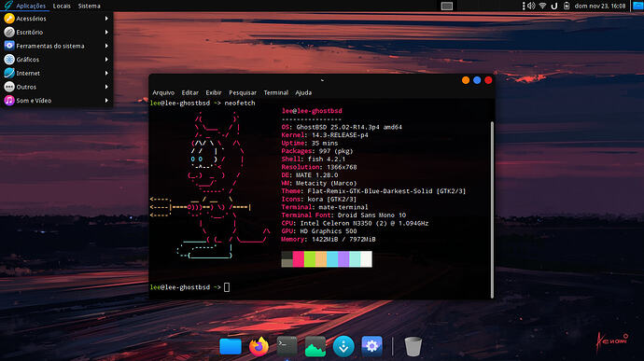Open the Acessórios submenu
This screenshot has height=361, width=644.
coord(57,19)
